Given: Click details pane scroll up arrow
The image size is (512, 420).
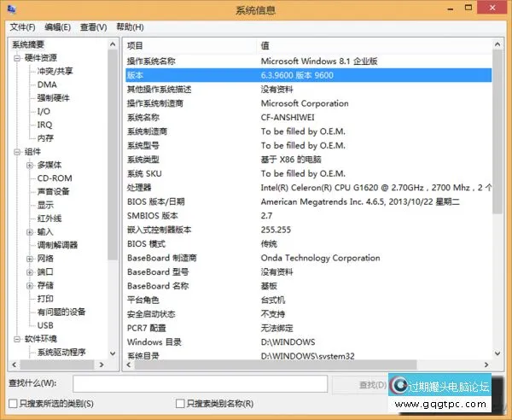Looking at the screenshot, I should [x=497, y=44].
